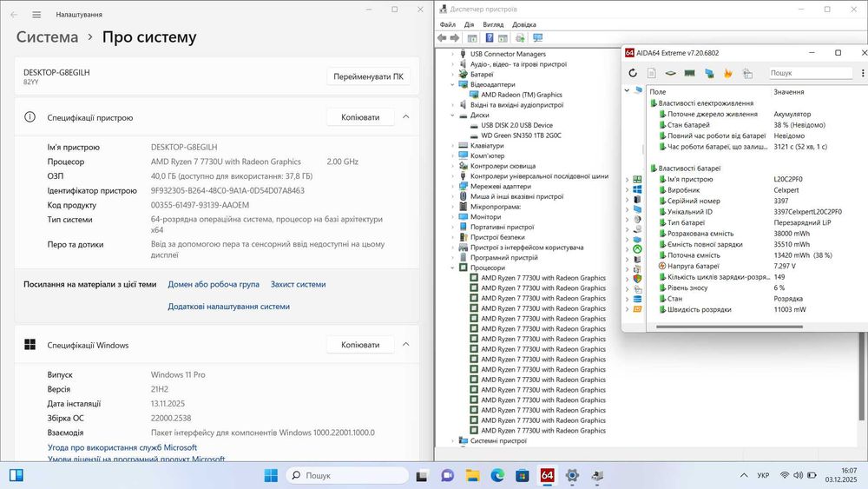Expand USB Connector Managers in Device Manager

pyautogui.click(x=453, y=54)
